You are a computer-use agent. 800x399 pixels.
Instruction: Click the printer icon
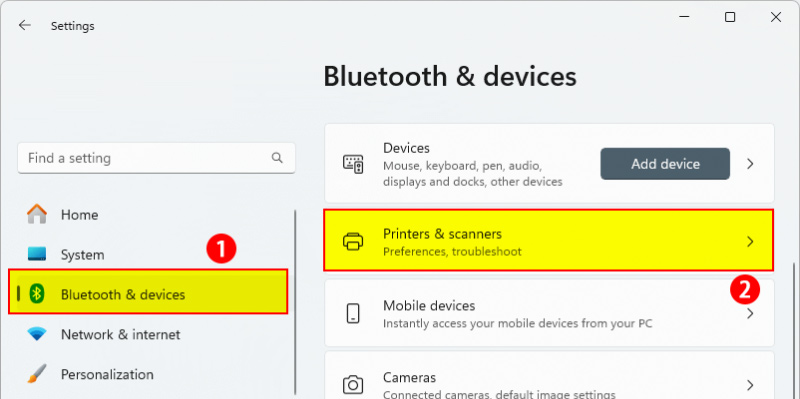353,241
